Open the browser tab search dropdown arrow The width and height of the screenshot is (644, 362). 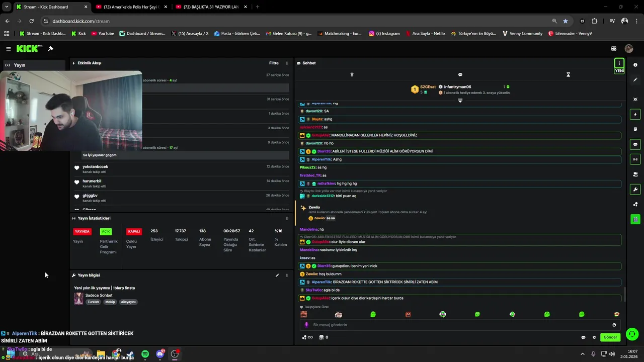(6, 7)
